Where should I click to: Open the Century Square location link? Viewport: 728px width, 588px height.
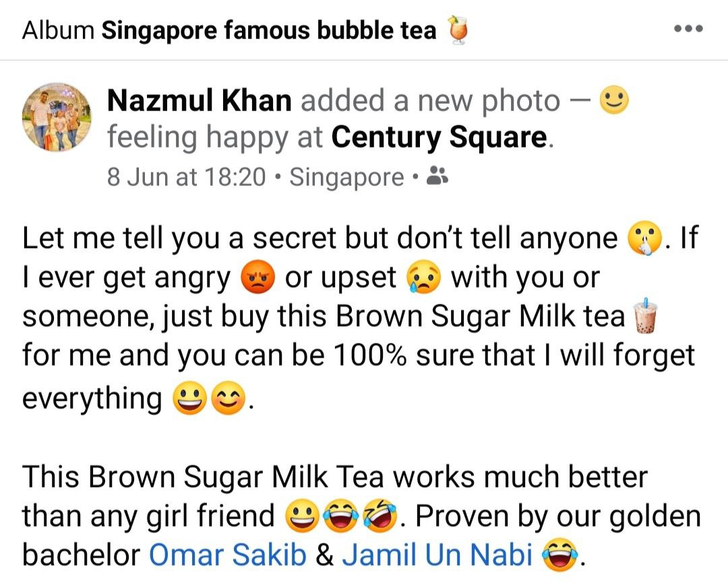coord(440,137)
